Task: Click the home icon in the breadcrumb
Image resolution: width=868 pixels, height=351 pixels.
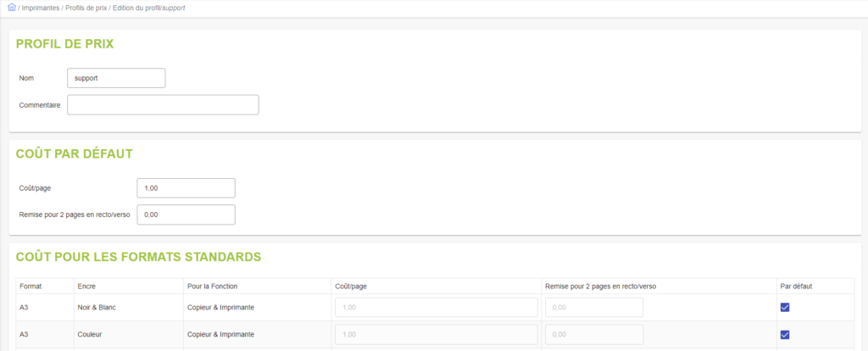Action: point(11,7)
